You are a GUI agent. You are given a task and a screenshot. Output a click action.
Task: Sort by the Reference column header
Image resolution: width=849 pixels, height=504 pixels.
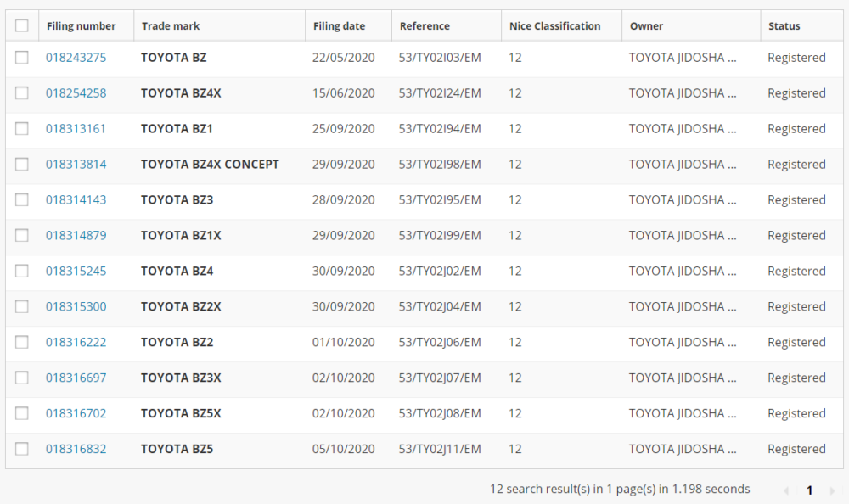coord(424,26)
